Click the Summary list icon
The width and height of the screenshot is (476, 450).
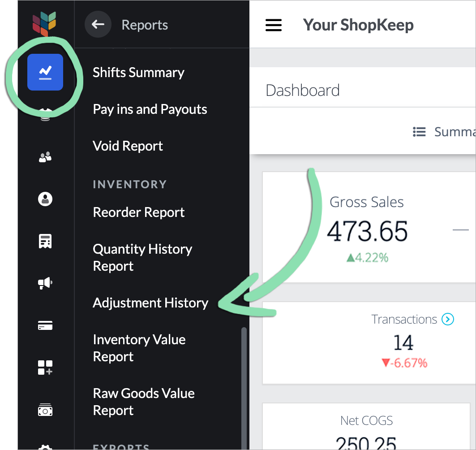coord(419,132)
